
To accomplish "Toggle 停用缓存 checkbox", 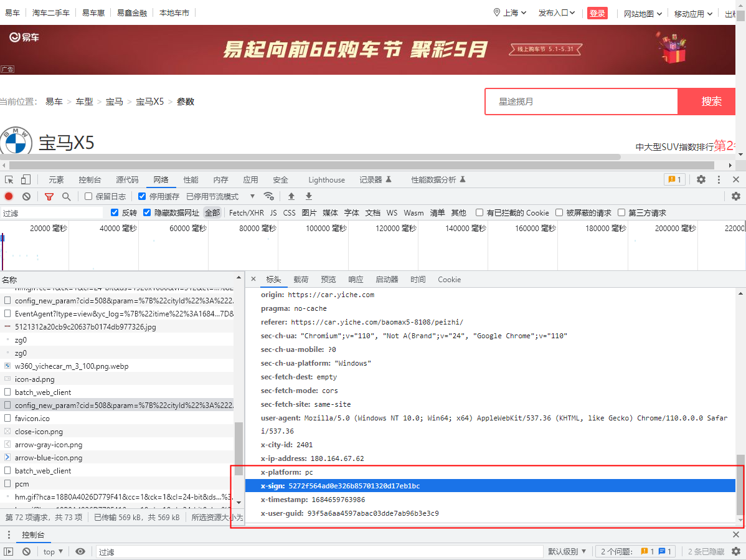I will coord(142,196).
